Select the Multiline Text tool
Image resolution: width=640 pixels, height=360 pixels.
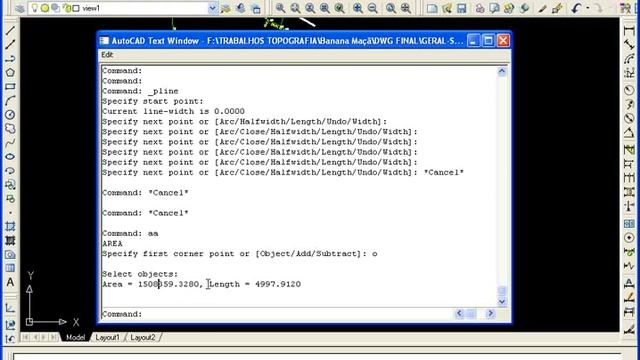10,282
